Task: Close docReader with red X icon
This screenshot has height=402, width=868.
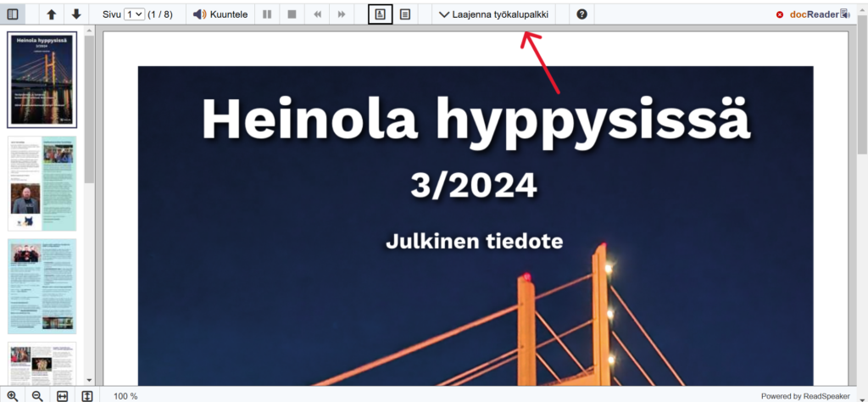Action: tap(780, 15)
